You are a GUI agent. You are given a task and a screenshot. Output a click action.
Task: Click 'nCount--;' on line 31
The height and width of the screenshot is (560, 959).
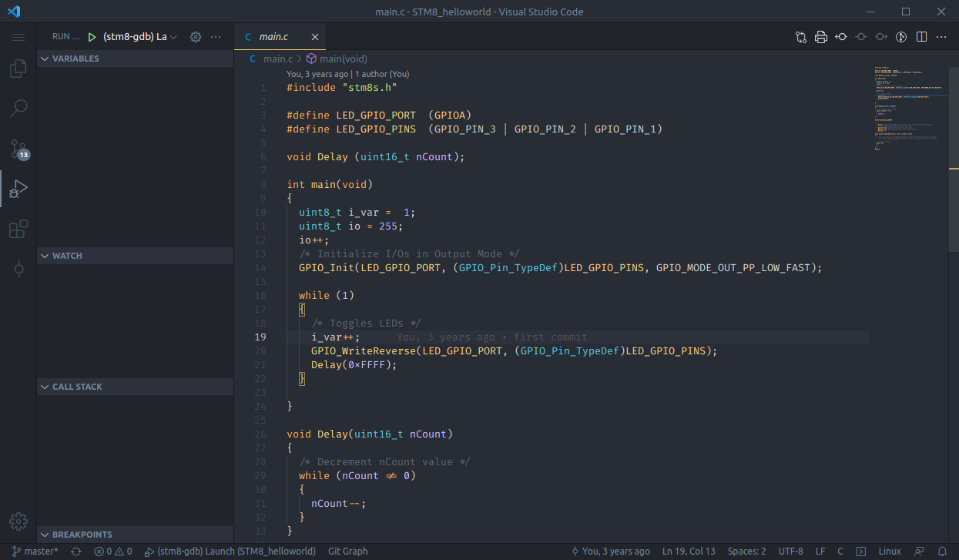coord(339,504)
